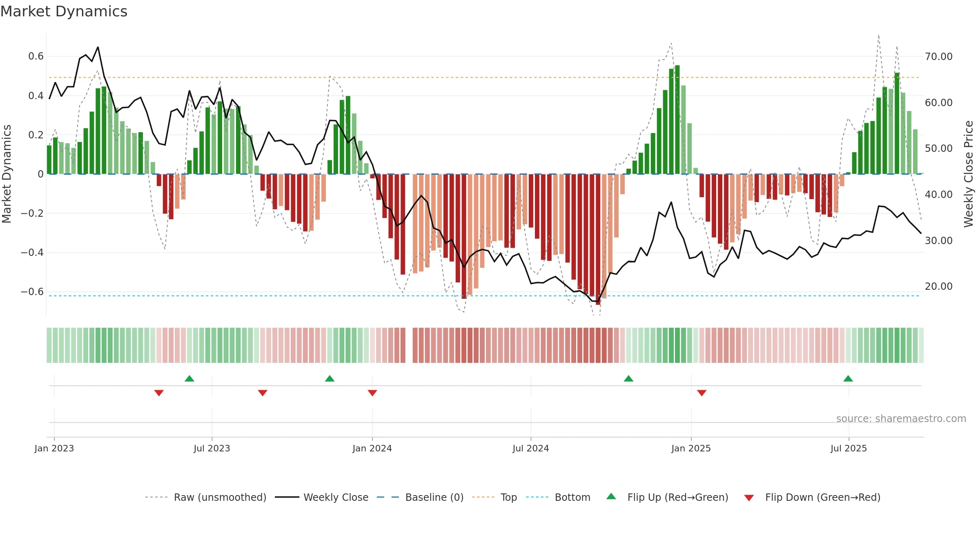Image resolution: width=980 pixels, height=551 pixels.
Task: Select flip-down triangle marker after Jan 2025
Action: coord(702,393)
